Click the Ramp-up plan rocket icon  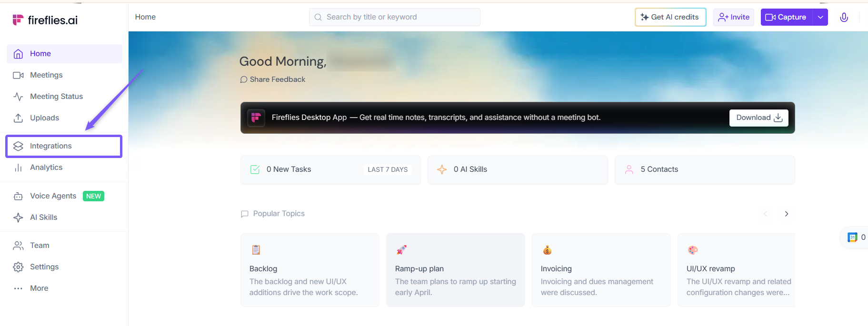401,250
